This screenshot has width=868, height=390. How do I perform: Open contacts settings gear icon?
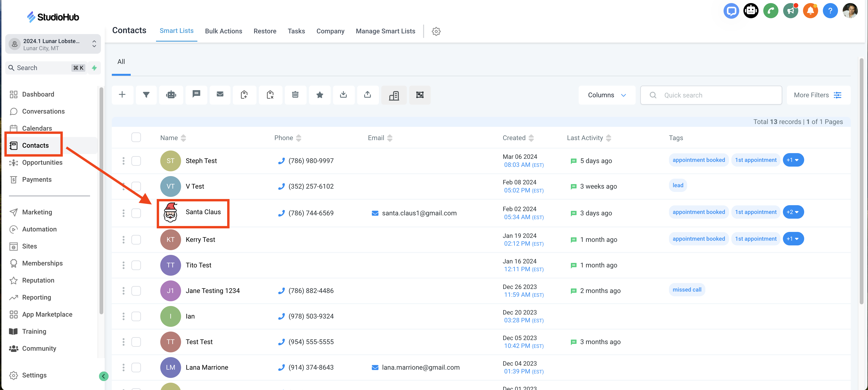point(436,31)
